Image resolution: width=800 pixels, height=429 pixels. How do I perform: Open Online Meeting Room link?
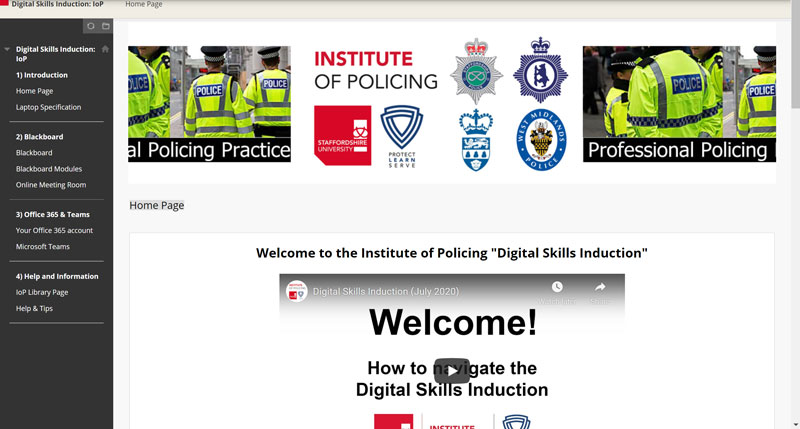tap(51, 185)
